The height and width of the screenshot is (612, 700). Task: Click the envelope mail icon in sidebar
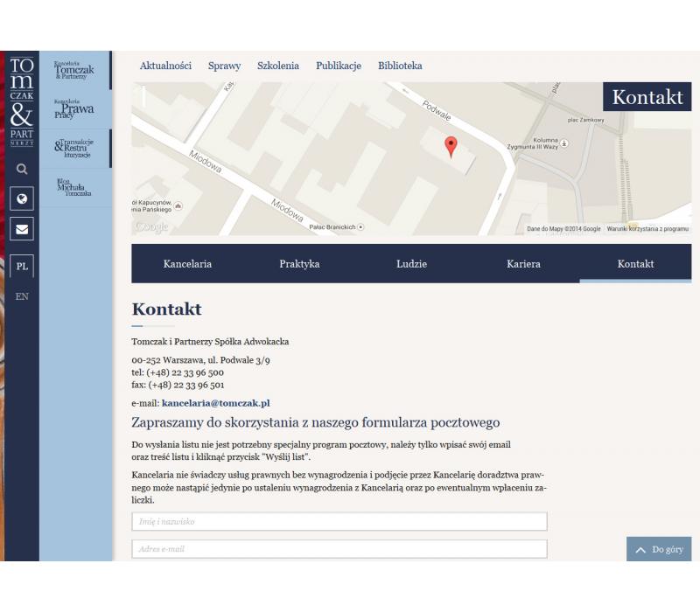pos(21,231)
